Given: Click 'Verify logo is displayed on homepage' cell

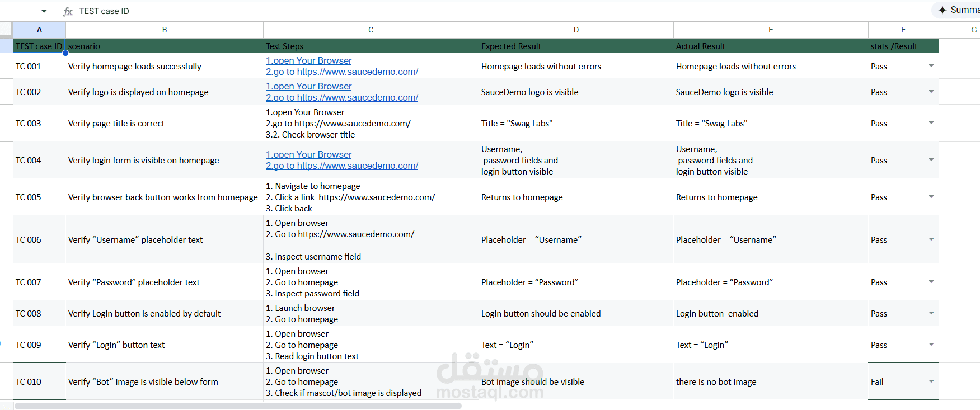Looking at the screenshot, I should [x=165, y=92].
